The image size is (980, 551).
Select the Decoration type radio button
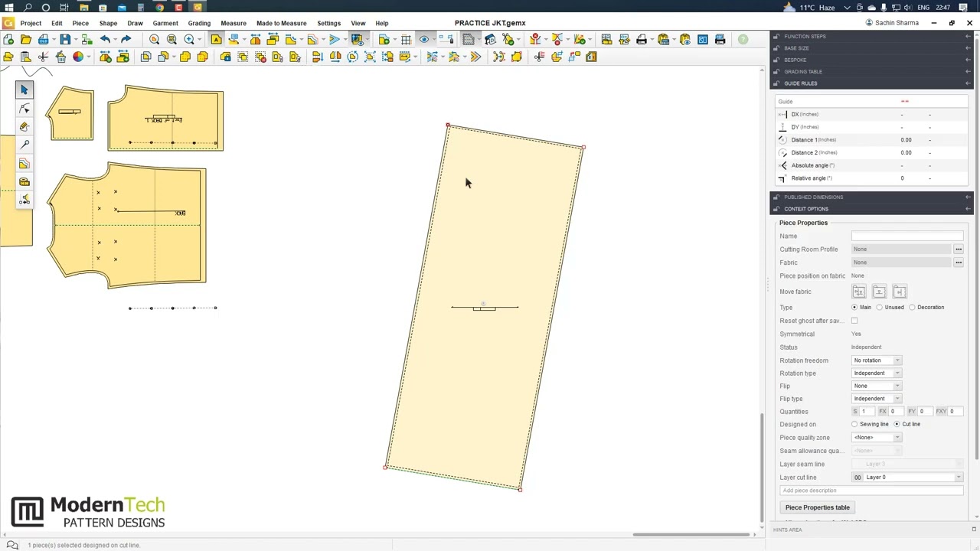(x=912, y=308)
